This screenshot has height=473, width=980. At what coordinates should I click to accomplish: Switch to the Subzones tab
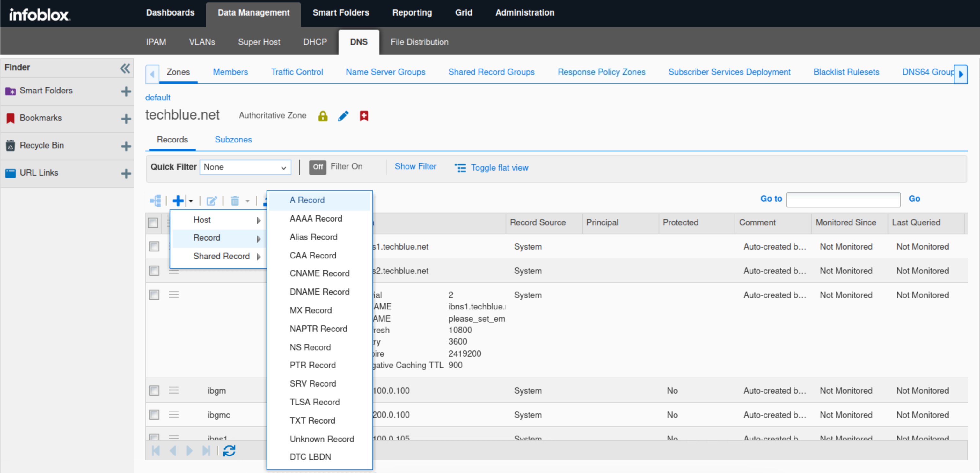tap(233, 140)
